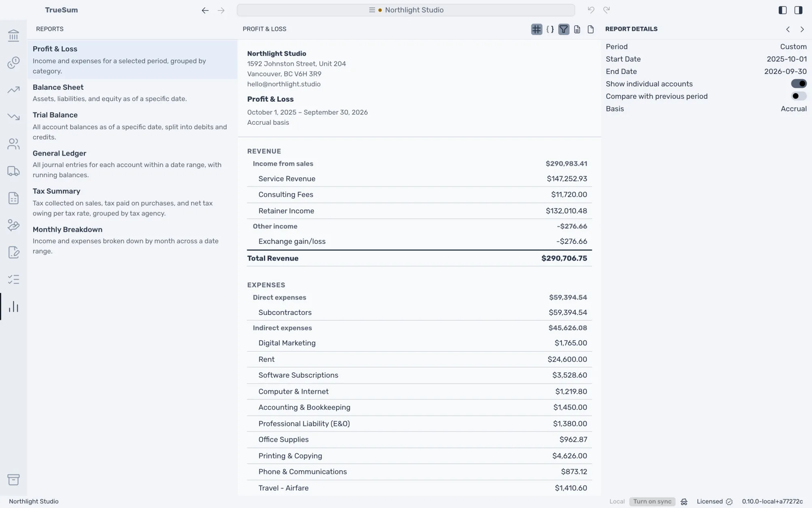The width and height of the screenshot is (812, 508).
Task: Open the document sheet sidebar icon
Action: click(x=13, y=198)
